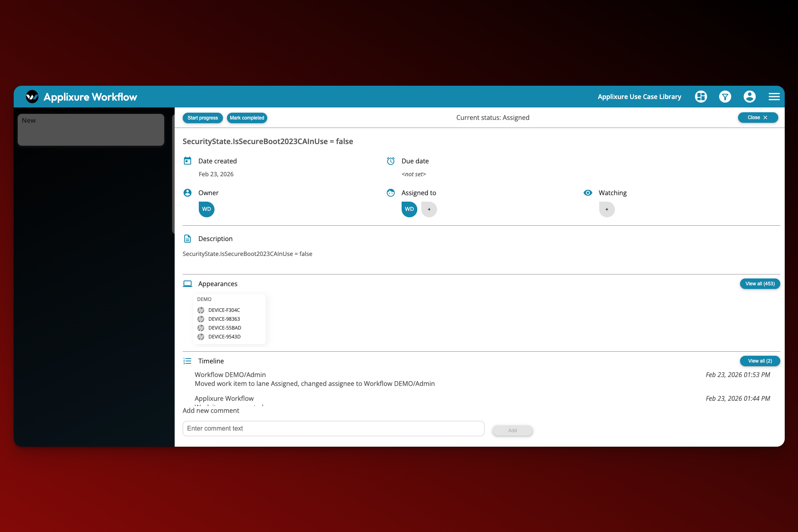798x532 pixels.
Task: Click the list icon next to Timeline
Action: pyautogui.click(x=188, y=361)
